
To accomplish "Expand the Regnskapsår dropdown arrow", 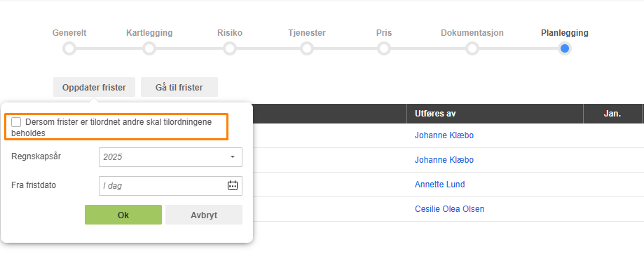I will [x=233, y=157].
